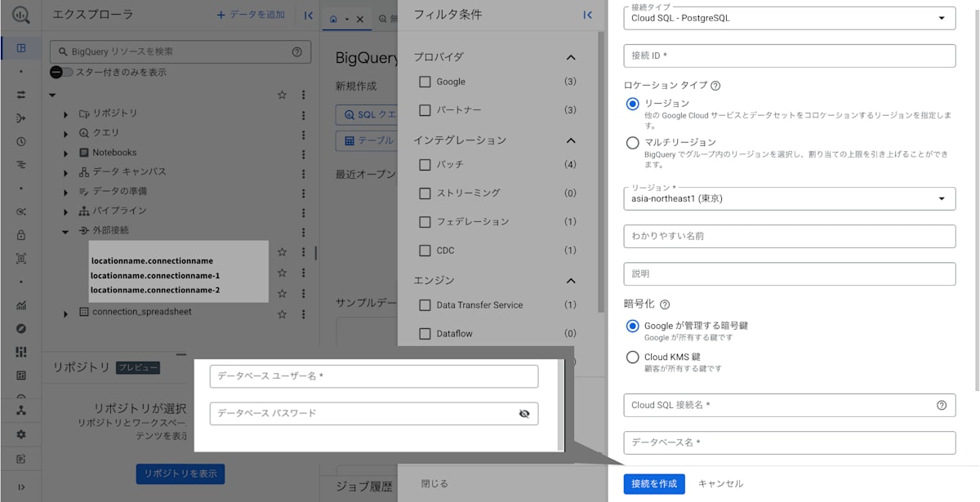Image resolution: width=980 pixels, height=502 pixels.
Task: Star the connection_spreadsheet dataset
Action: (x=283, y=313)
